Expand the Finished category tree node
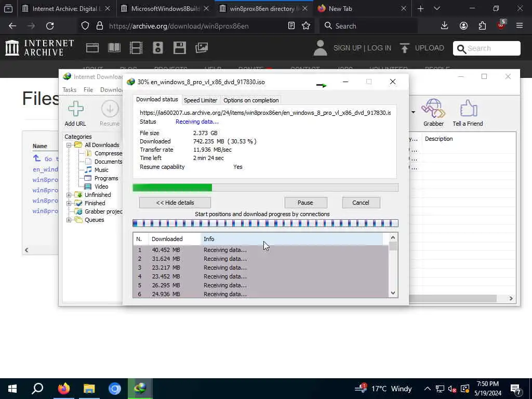The width and height of the screenshot is (532, 399). tap(69, 203)
